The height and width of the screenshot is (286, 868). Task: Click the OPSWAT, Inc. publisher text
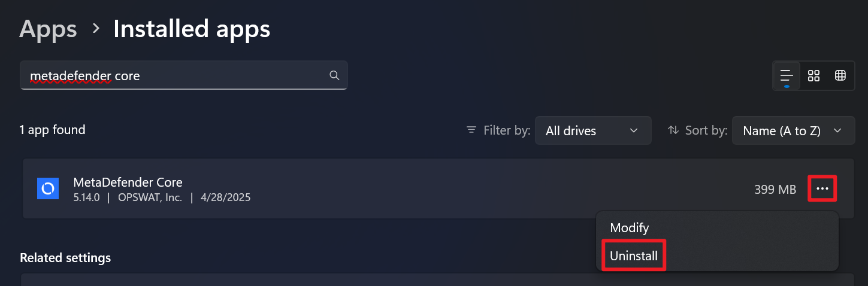150,197
